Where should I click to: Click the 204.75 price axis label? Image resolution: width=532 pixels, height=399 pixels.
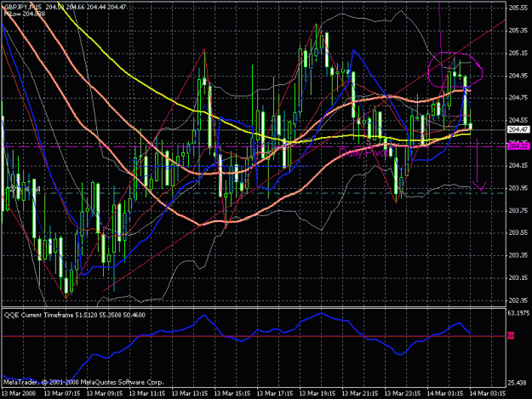click(x=518, y=98)
